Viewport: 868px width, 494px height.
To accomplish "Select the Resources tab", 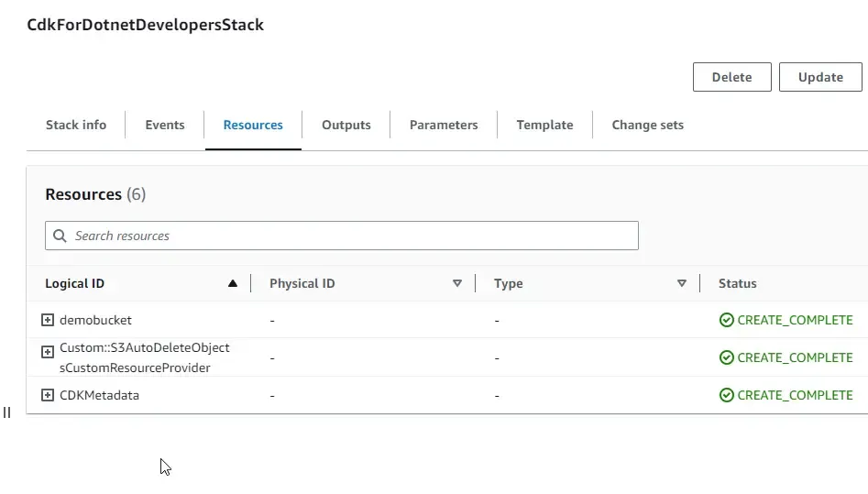I will 253,126.
